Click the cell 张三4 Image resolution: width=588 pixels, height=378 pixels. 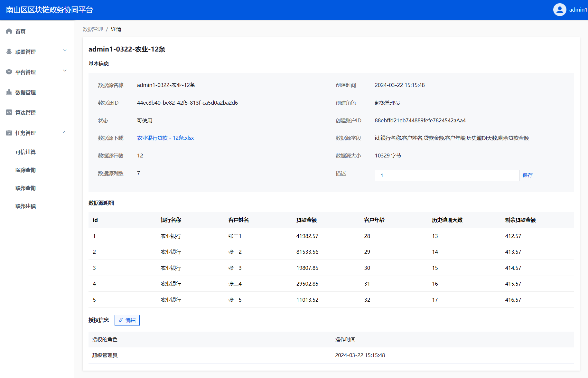pos(235,284)
